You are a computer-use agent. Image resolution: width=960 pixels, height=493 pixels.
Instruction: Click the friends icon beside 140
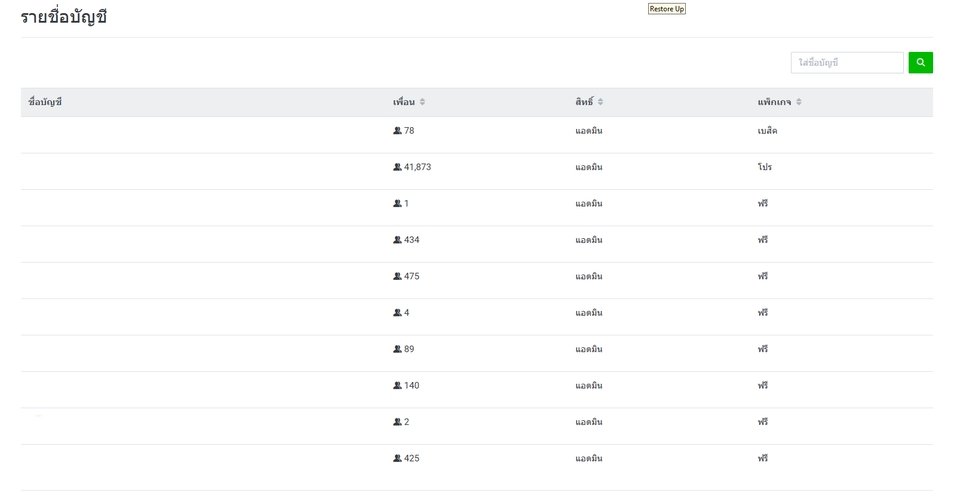coord(397,385)
